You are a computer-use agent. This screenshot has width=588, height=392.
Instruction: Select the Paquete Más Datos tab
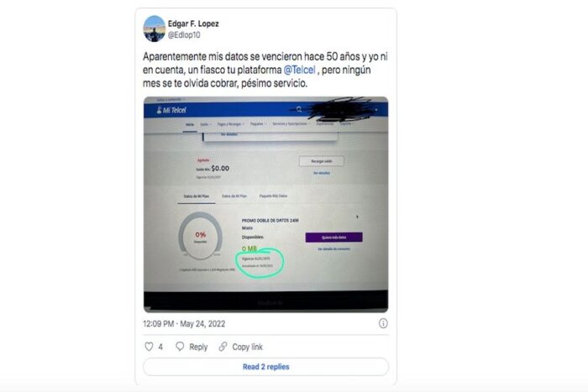273,196
